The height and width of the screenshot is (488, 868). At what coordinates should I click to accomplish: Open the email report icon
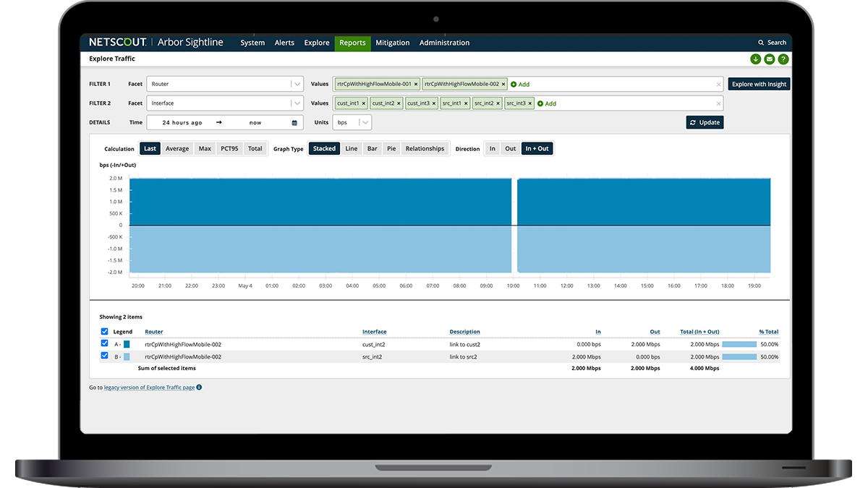click(x=769, y=59)
